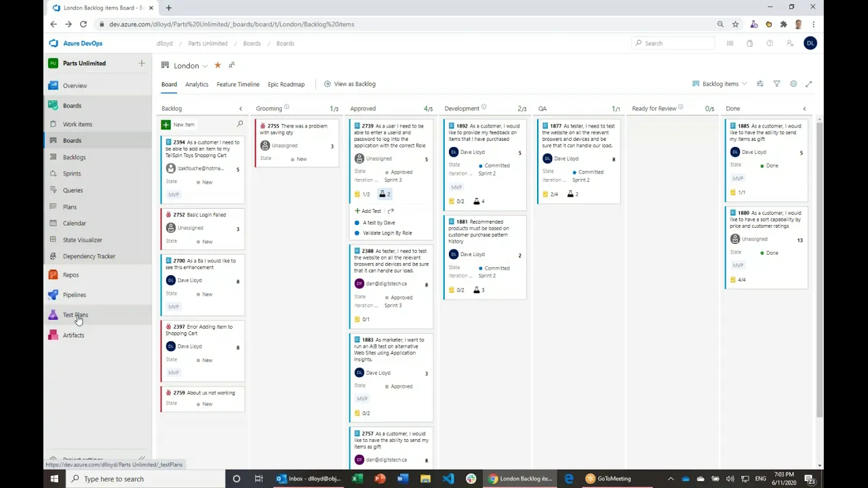This screenshot has height=488, width=868.
Task: Open Test Plans in the sidebar
Action: tap(75, 315)
